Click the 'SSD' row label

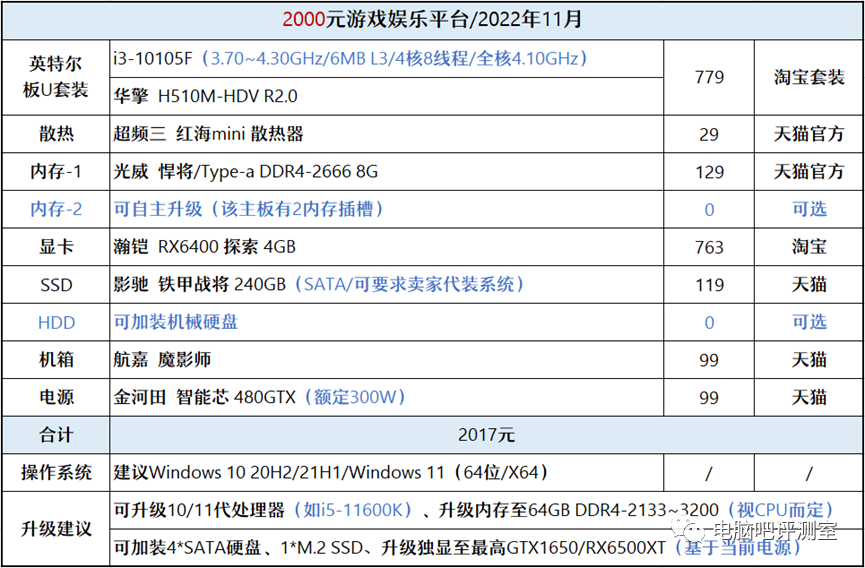click(56, 285)
